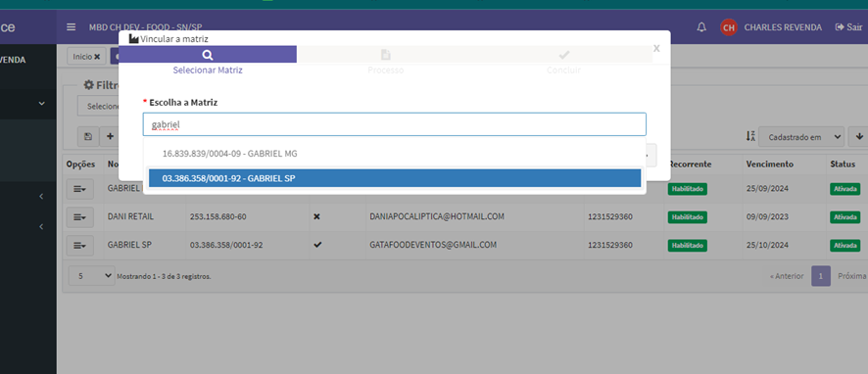Click the GABRIEL SP name cell
Image resolution: width=868 pixels, height=374 pixels.
click(128, 244)
